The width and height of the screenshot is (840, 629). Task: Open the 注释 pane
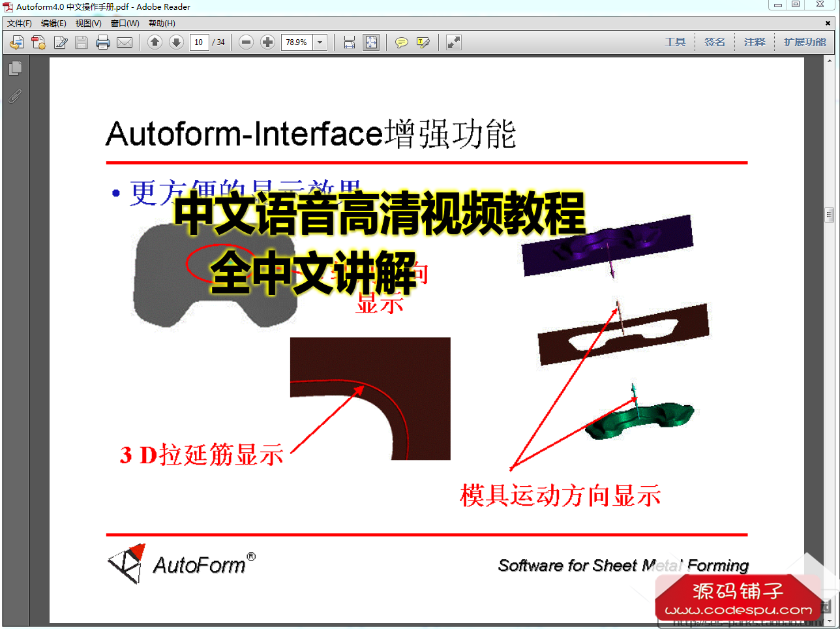coord(755,42)
